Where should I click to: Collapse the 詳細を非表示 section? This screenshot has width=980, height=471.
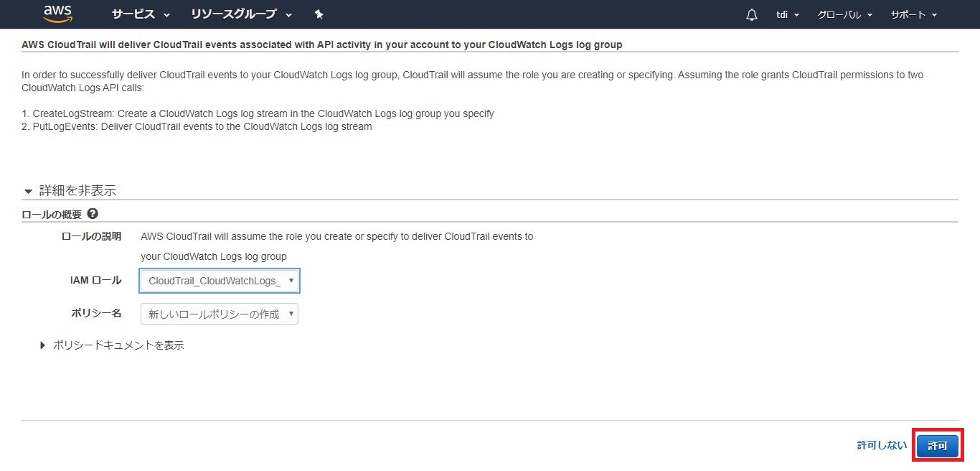click(70, 190)
